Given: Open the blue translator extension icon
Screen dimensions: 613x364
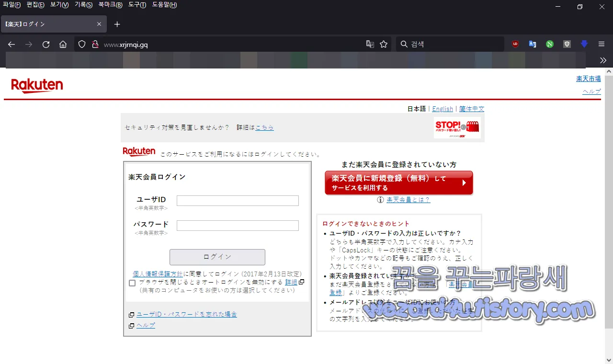Looking at the screenshot, I should [533, 44].
